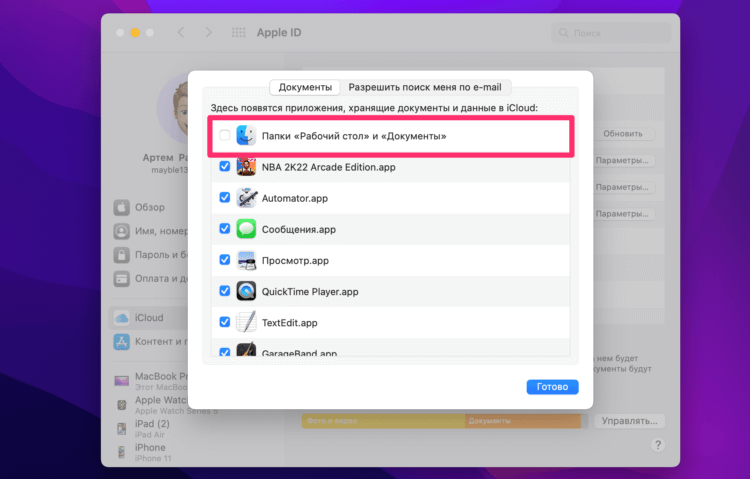This screenshot has height=479, width=750.
Task: Disable Сообщения.app iCloud checkbox
Action: point(225,229)
